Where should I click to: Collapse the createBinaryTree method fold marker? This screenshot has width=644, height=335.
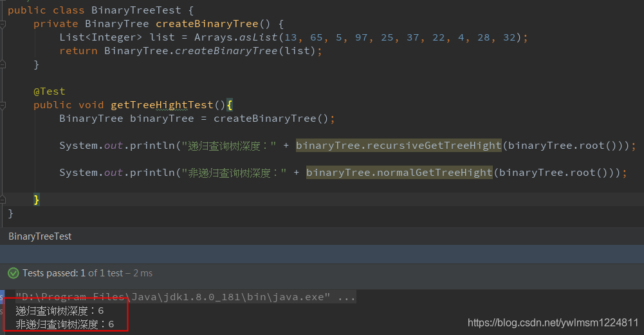click(3, 24)
